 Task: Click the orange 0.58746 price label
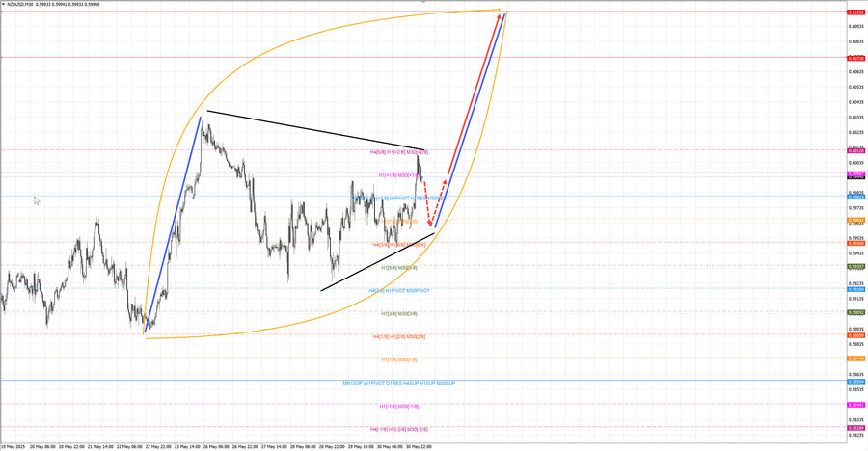click(x=856, y=358)
